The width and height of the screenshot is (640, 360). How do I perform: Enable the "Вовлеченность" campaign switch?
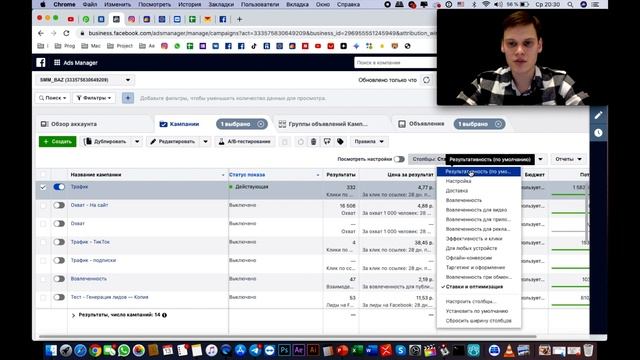coord(59,279)
